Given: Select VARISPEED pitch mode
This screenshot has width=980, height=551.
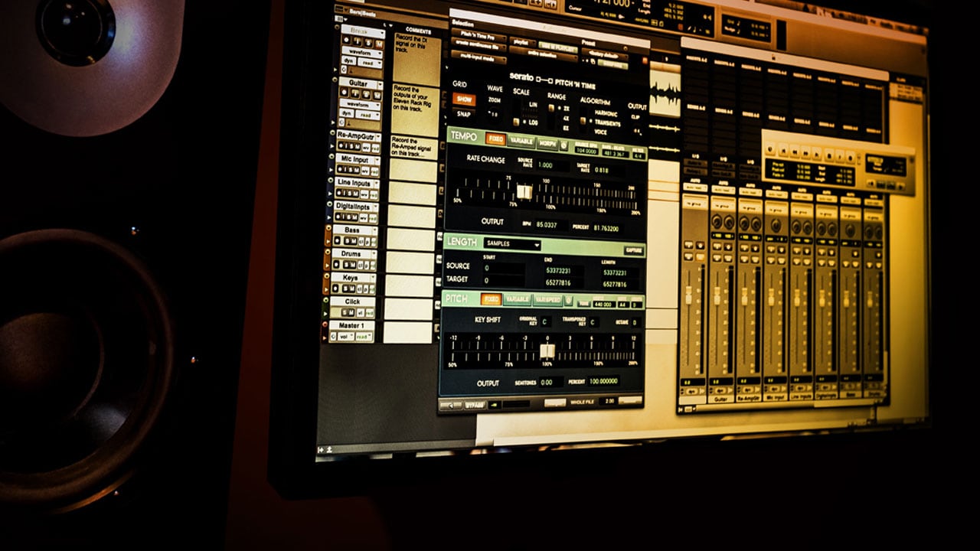Looking at the screenshot, I should [548, 300].
